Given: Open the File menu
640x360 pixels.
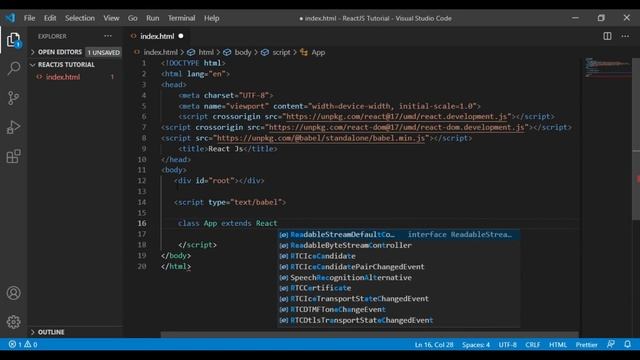Looking at the screenshot, I should point(29,18).
